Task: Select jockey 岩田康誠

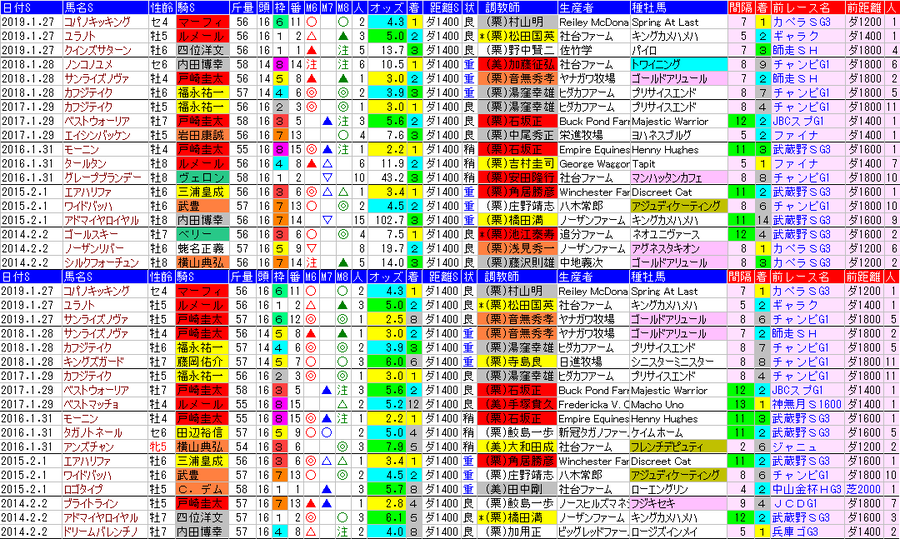Action: point(202,135)
